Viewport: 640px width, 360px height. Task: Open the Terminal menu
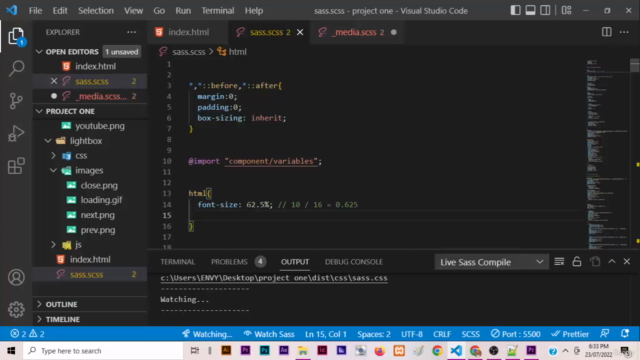218,11
